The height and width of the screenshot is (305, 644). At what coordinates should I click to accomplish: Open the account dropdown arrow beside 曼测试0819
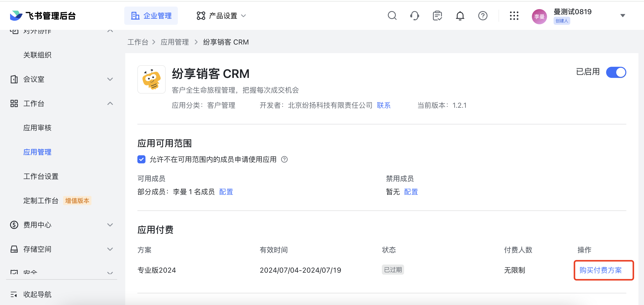coord(623,16)
